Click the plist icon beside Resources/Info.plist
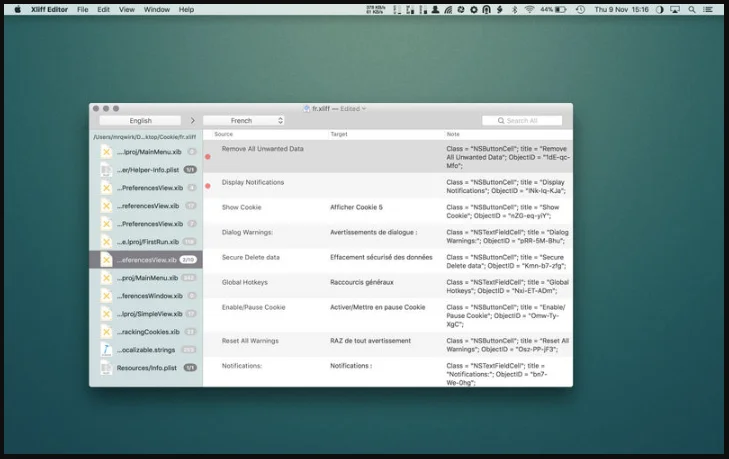 pyautogui.click(x=106, y=368)
